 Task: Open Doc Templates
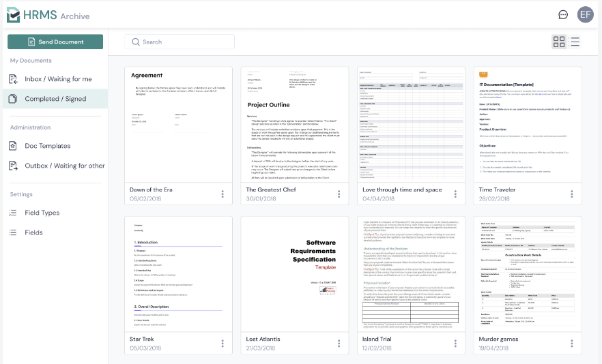pyautogui.click(x=55, y=146)
